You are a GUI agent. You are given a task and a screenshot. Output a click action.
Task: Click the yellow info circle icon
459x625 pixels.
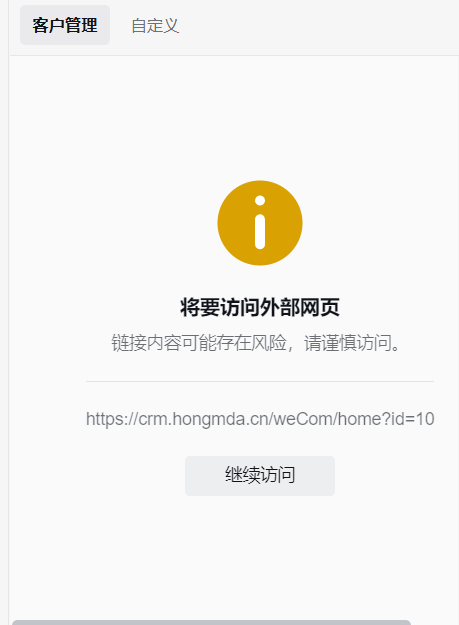pos(260,223)
